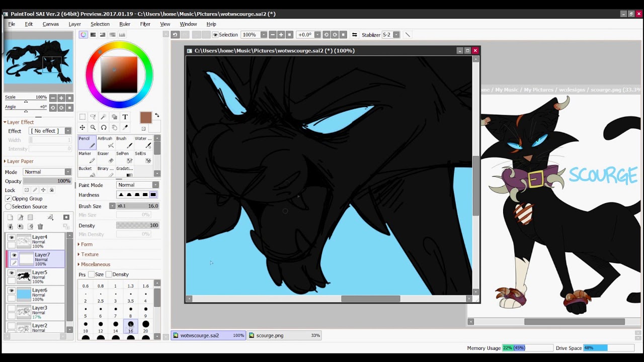Image resolution: width=644 pixels, height=362 pixels.
Task: Toggle the Selection visibility eye in toolbar
Action: 215,35
